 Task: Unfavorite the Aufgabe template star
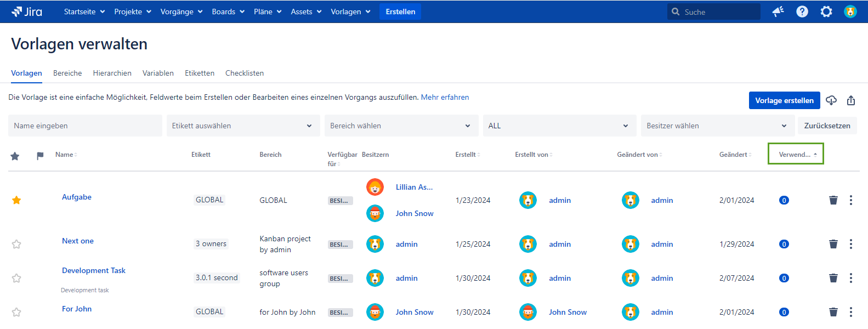[16, 200]
